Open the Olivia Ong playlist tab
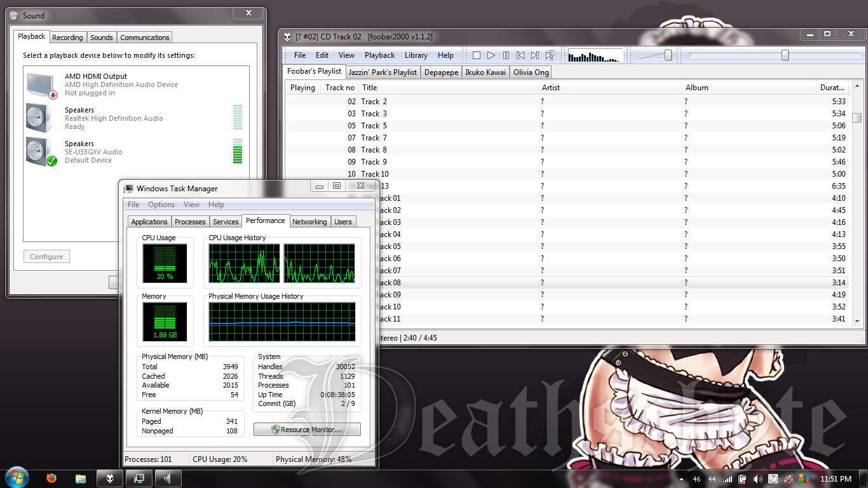The height and width of the screenshot is (488, 868). (531, 72)
